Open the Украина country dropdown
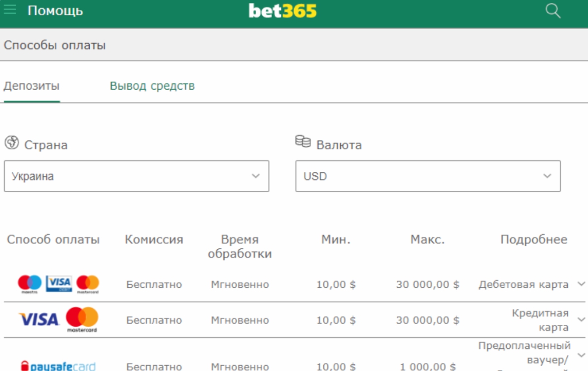588x371 pixels. point(137,176)
